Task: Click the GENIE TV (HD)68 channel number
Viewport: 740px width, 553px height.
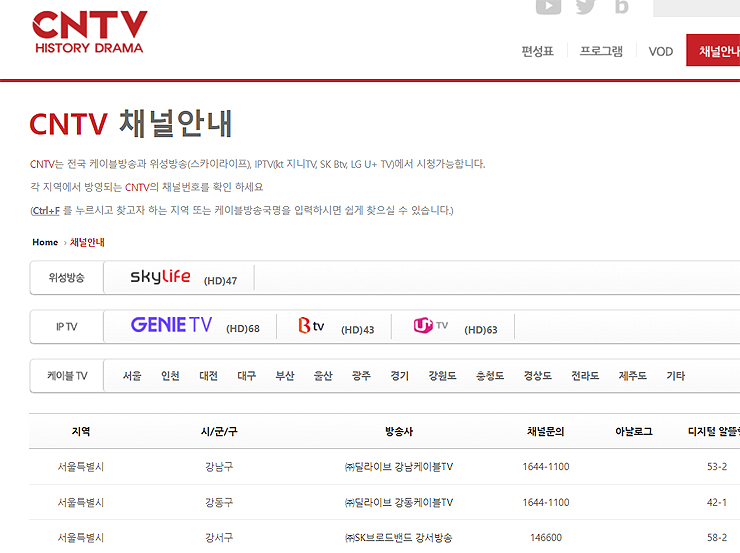Action: (x=243, y=329)
